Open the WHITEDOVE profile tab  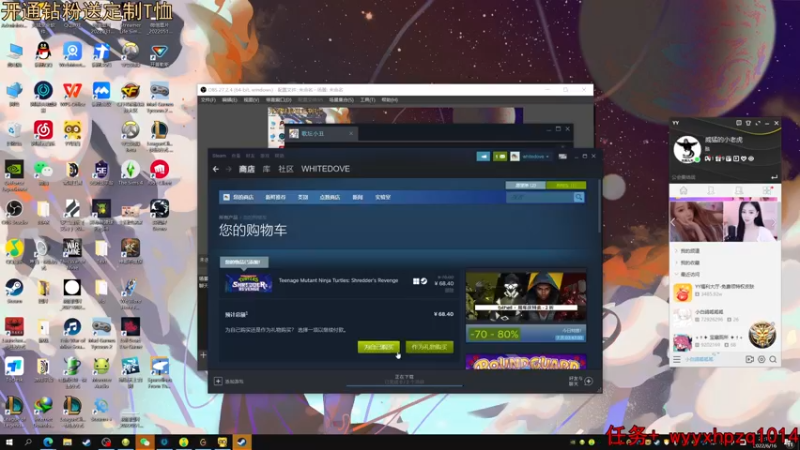pyautogui.click(x=326, y=169)
